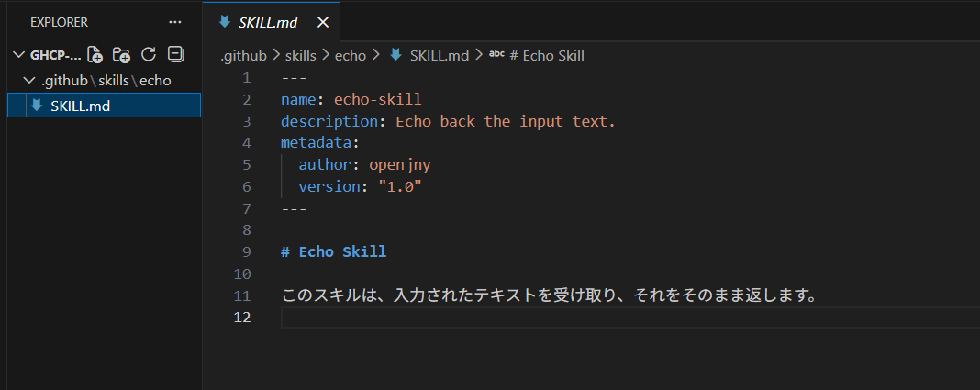
Task: Click the New File icon in Explorer
Action: tap(95, 55)
